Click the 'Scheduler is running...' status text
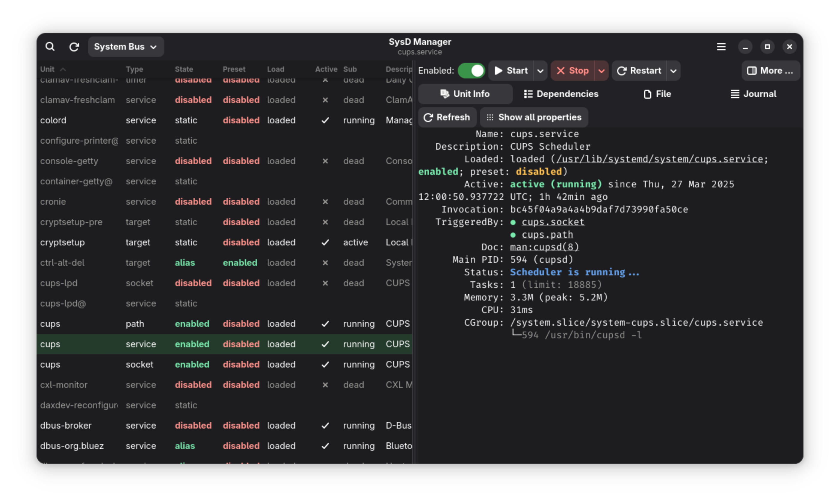 (x=575, y=272)
